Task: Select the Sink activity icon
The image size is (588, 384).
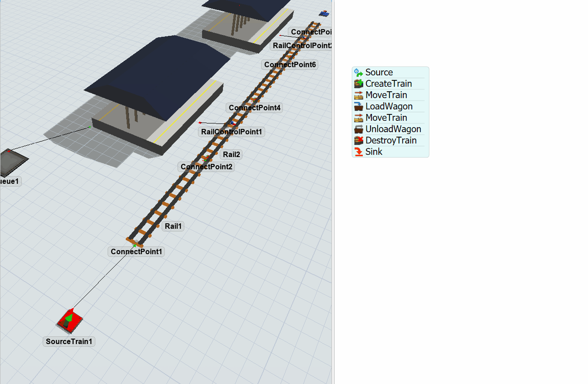Action: point(359,152)
